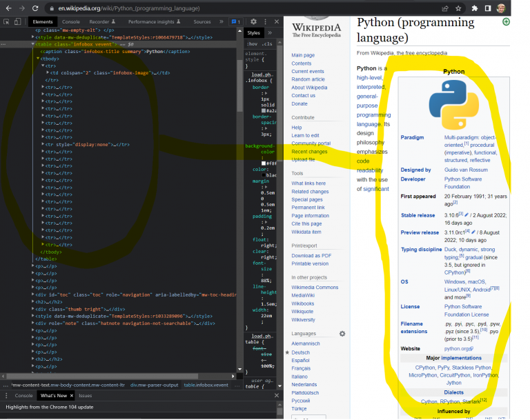
Task: Expand the tr display:none row
Action: [43, 144]
